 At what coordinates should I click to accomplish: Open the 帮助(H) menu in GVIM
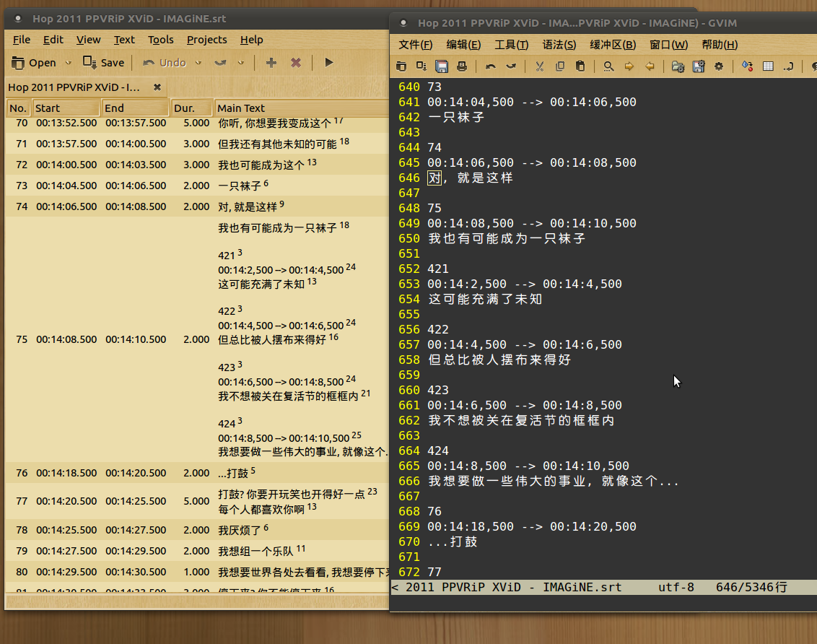click(720, 45)
